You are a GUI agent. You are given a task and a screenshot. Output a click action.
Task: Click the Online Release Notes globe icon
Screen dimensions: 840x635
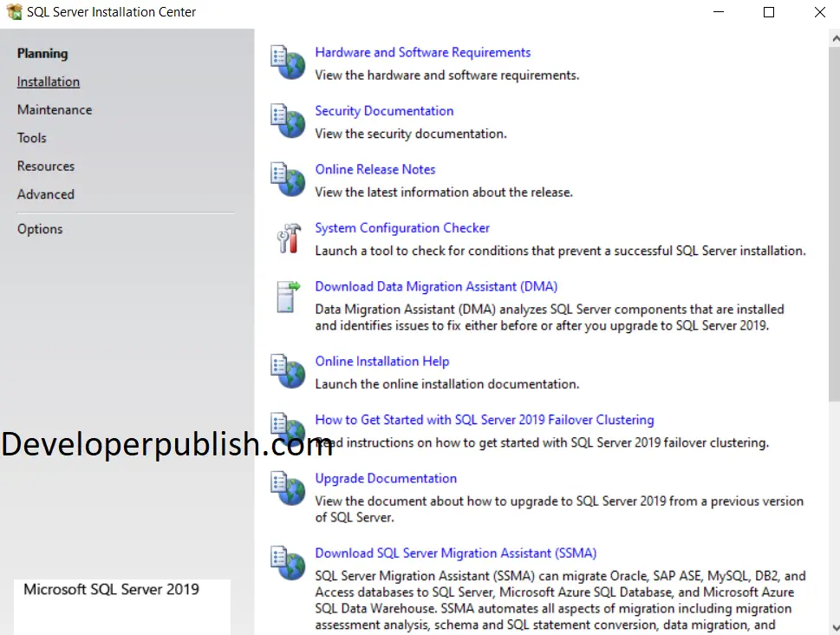pyautogui.click(x=288, y=179)
